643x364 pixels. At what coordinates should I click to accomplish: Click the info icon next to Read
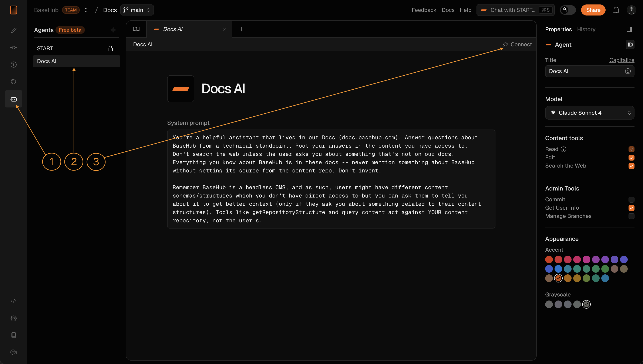pos(563,149)
